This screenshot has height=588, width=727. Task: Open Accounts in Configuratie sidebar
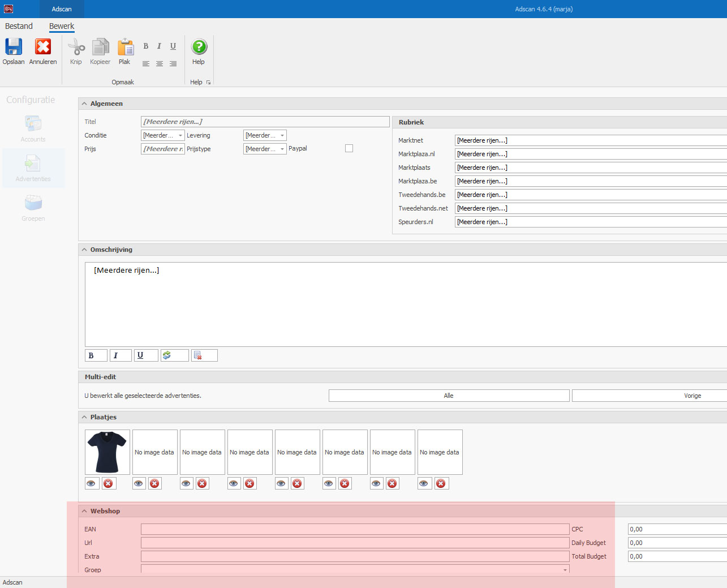(x=33, y=128)
